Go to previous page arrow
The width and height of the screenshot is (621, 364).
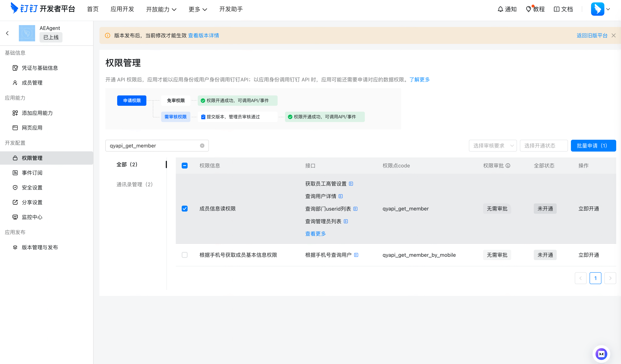(581, 278)
